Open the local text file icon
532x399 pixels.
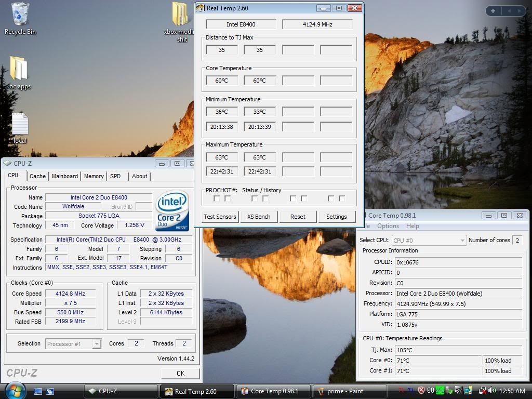20,128
